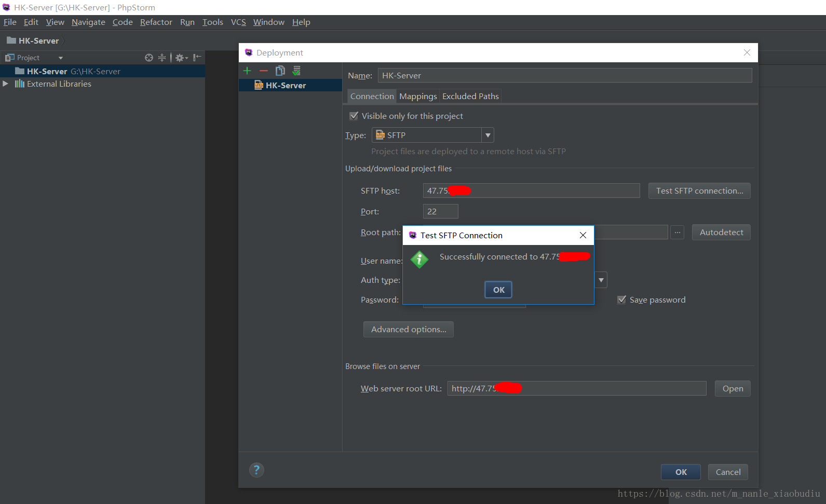Open the View menu

55,22
